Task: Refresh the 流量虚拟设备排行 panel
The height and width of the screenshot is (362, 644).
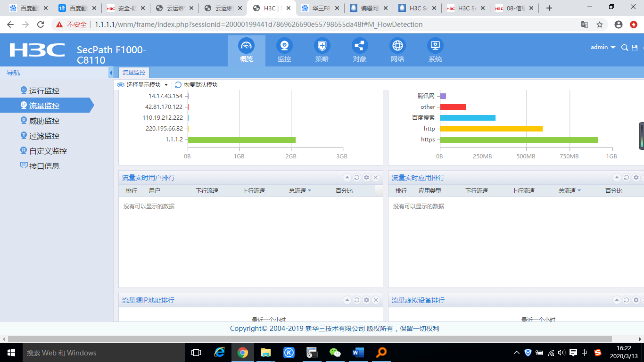Action: (626, 300)
